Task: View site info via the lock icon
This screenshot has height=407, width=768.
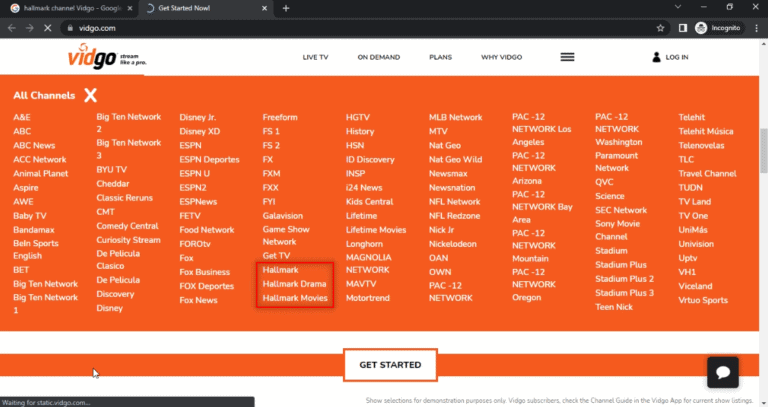Action: click(70, 28)
